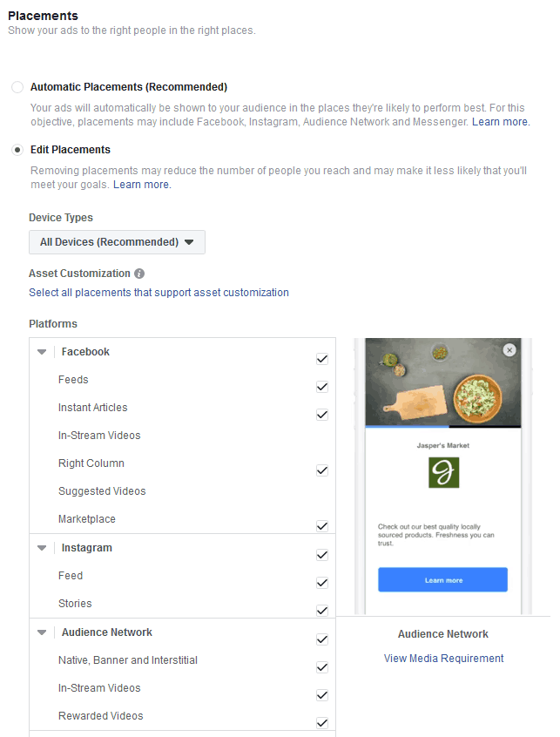
Task: Click the Asset Customization info icon
Action: 139,274
